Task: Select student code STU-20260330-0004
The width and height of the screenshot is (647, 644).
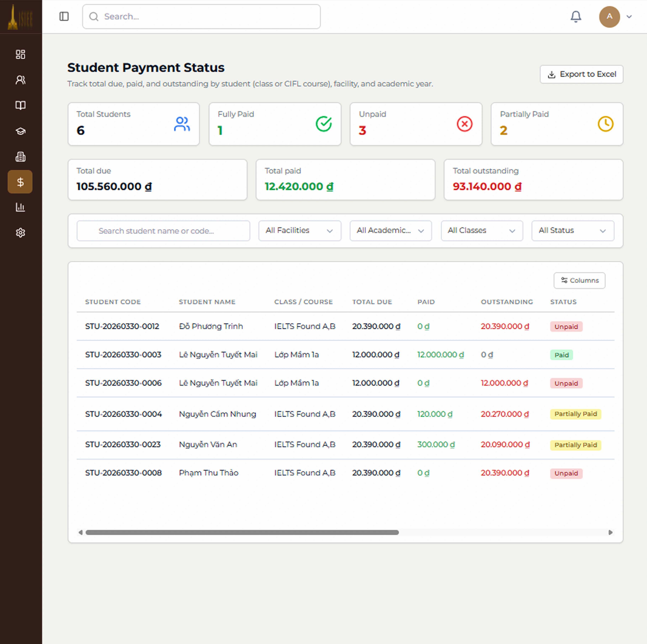Action: [123, 414]
